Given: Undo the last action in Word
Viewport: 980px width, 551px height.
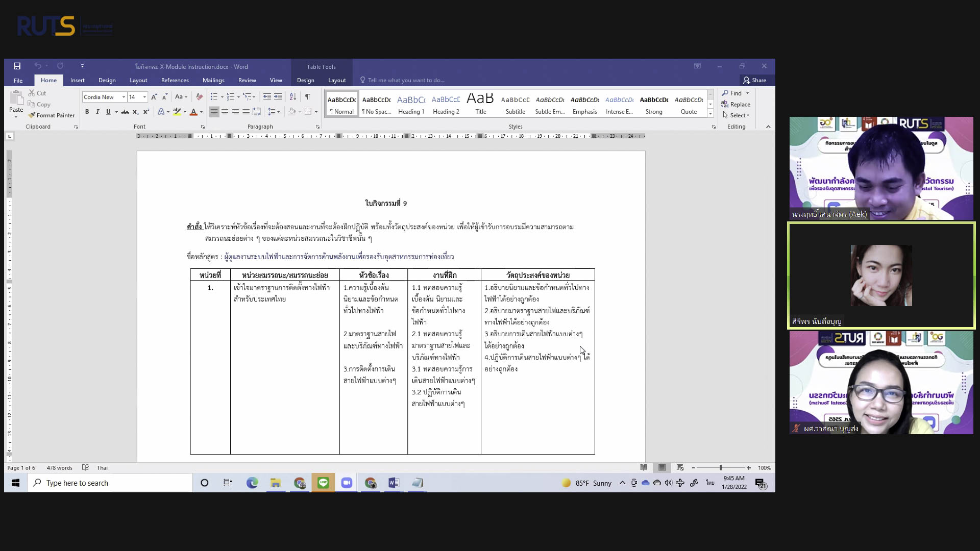Looking at the screenshot, I should (38, 66).
